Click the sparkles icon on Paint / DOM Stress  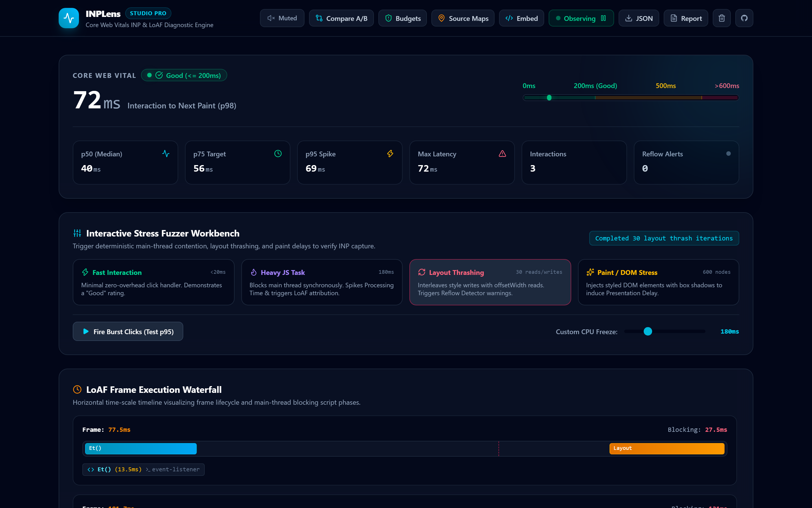[590, 272]
